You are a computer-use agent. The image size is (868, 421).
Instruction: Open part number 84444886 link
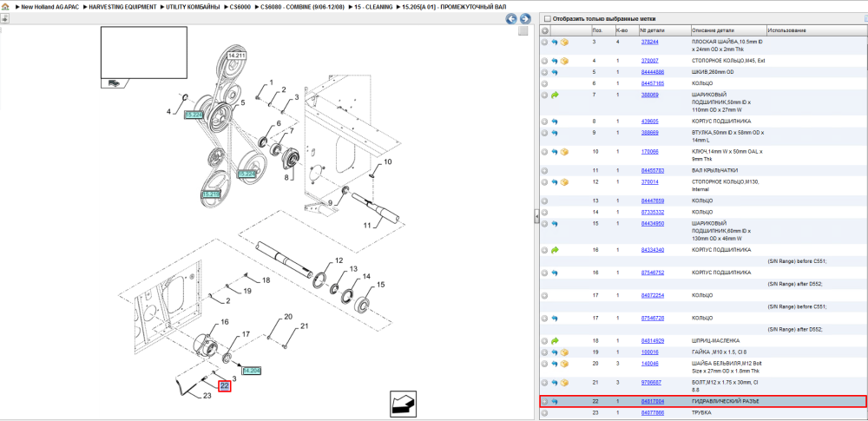coord(652,72)
